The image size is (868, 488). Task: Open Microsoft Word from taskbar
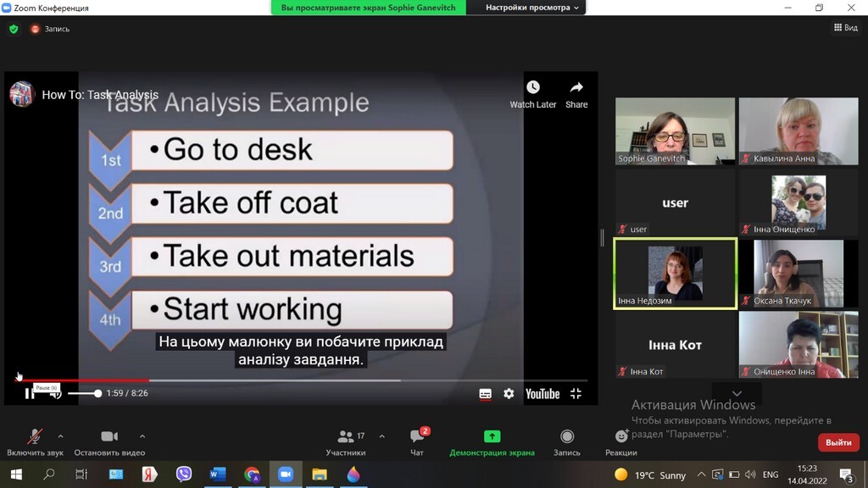click(x=218, y=474)
